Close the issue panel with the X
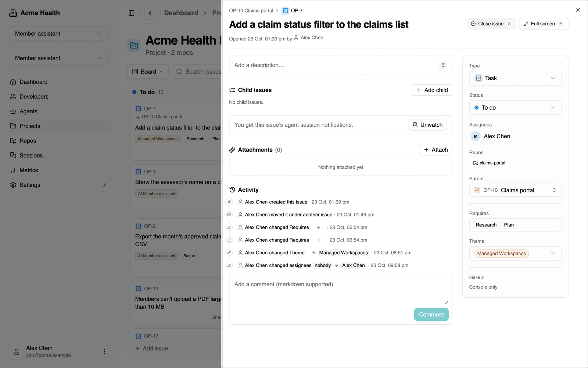 [x=578, y=10]
